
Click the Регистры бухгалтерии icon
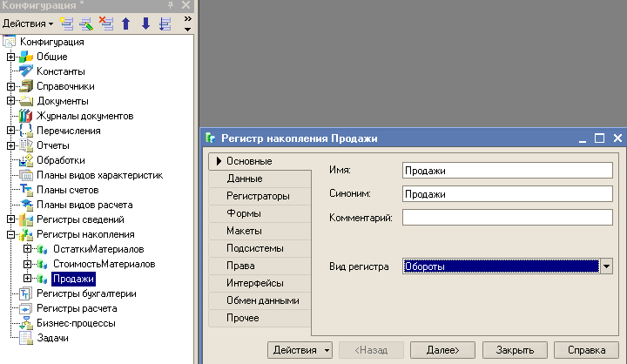coord(26,293)
